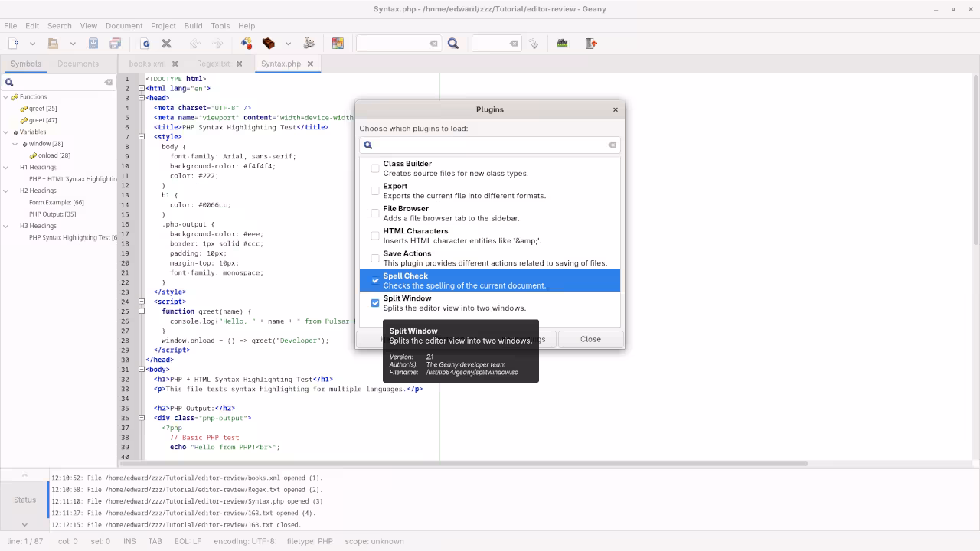Click the magnifier Find icon in toolbar
980x551 pixels.
tap(453, 44)
